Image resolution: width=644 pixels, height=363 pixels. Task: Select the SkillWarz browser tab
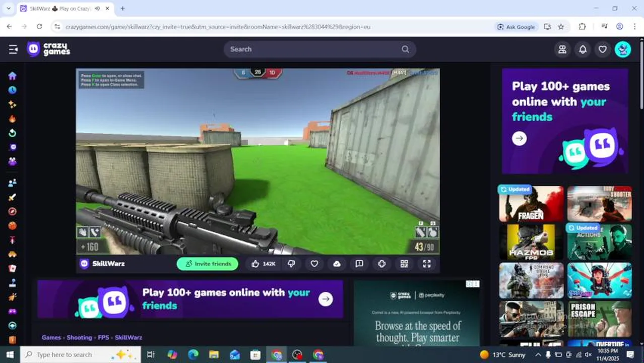pos(65,9)
